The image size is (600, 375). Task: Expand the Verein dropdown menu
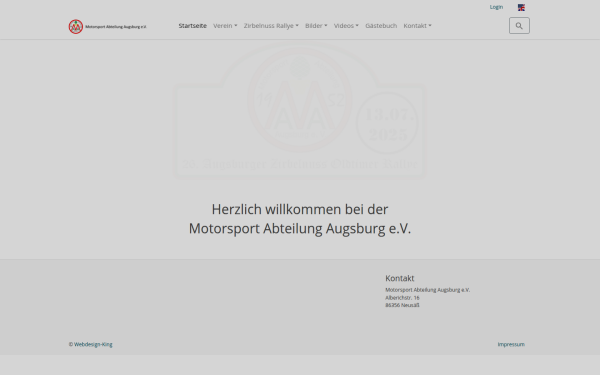[225, 26]
